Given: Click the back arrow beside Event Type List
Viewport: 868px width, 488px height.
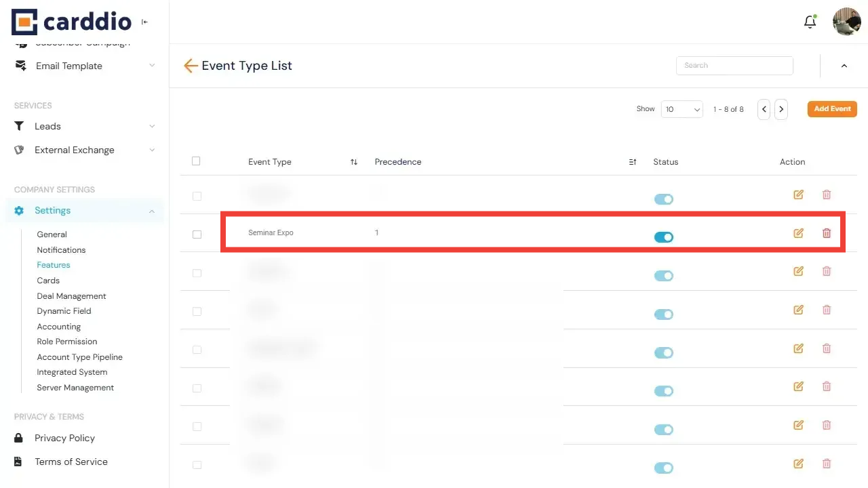Looking at the screenshot, I should point(191,66).
